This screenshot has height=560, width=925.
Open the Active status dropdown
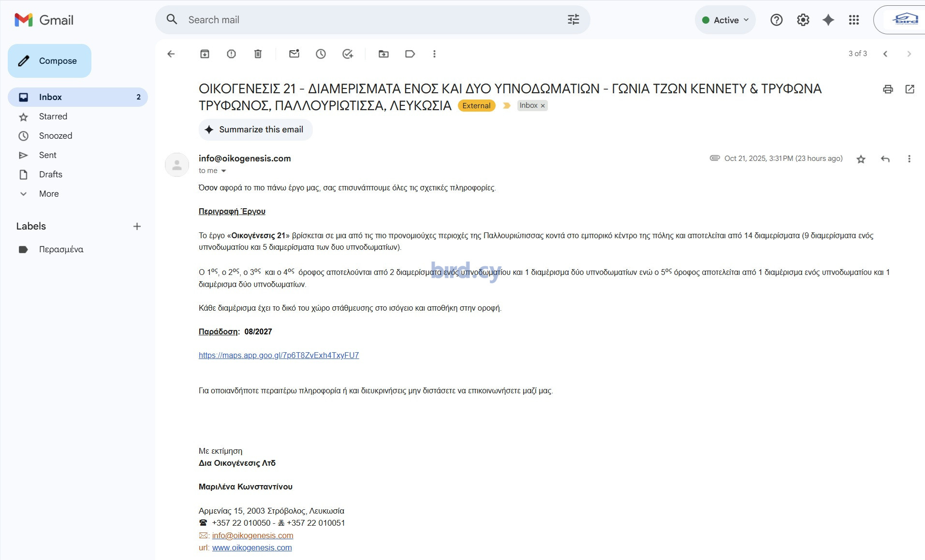[x=725, y=20]
